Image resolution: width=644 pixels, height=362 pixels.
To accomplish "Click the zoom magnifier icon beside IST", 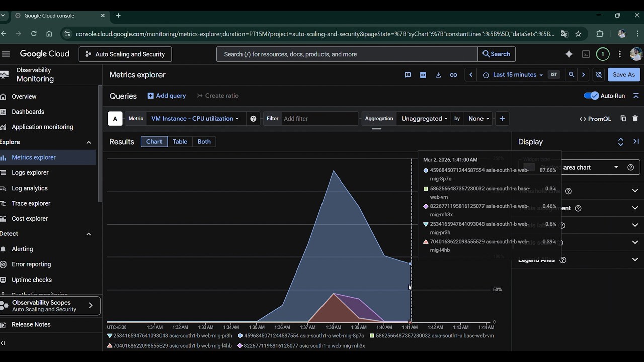I will 571,75.
